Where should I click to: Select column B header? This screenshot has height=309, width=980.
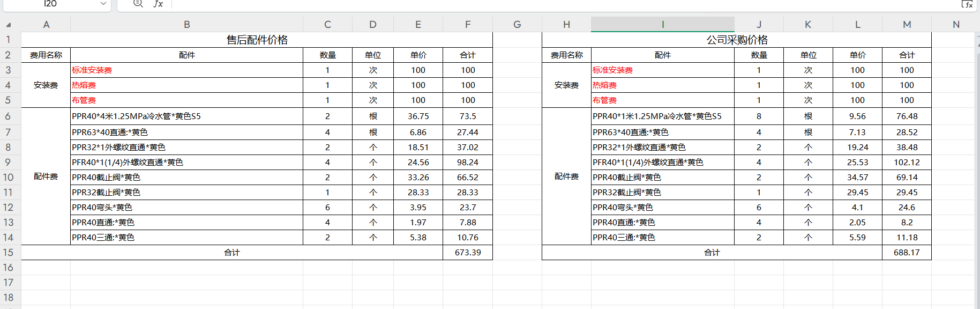pyautogui.click(x=186, y=25)
